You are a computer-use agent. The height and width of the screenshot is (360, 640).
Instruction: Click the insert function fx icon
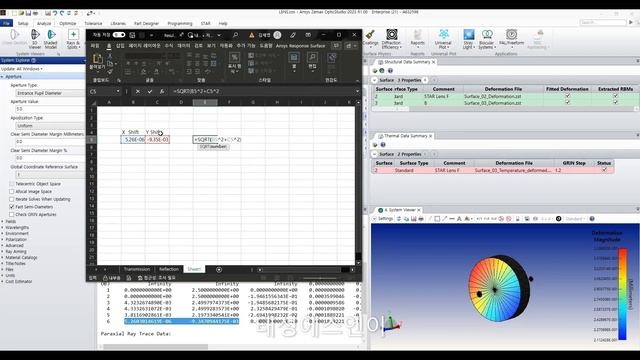coord(162,91)
